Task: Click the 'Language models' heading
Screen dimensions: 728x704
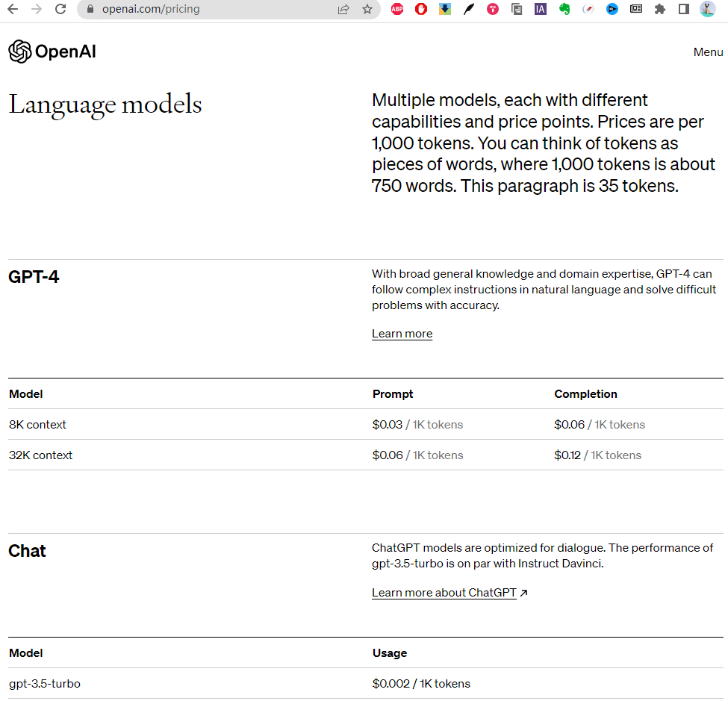Action: [105, 105]
